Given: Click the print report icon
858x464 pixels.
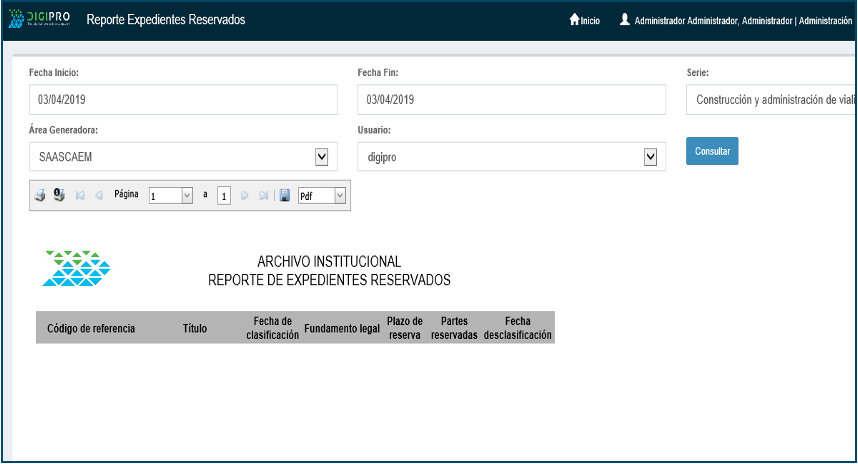Looking at the screenshot, I should click(x=40, y=196).
